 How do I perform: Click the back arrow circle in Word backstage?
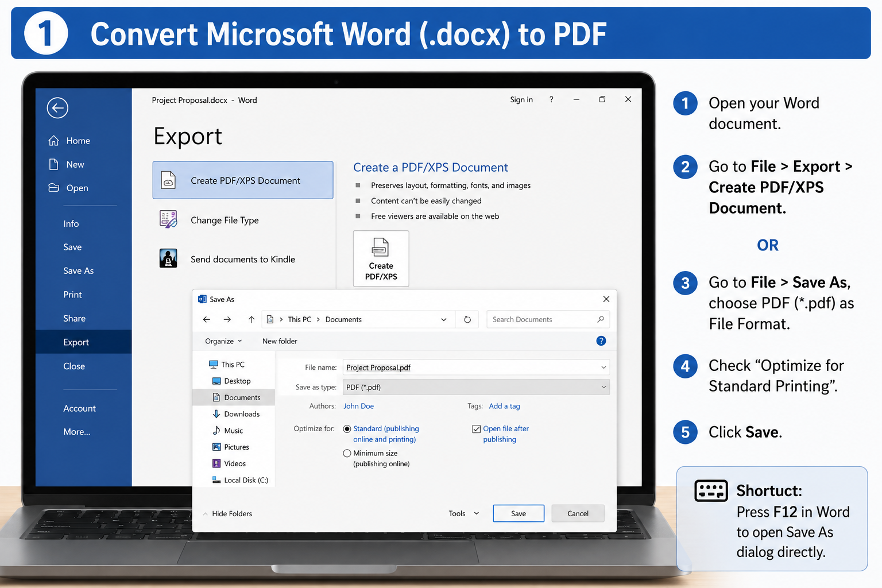click(57, 108)
